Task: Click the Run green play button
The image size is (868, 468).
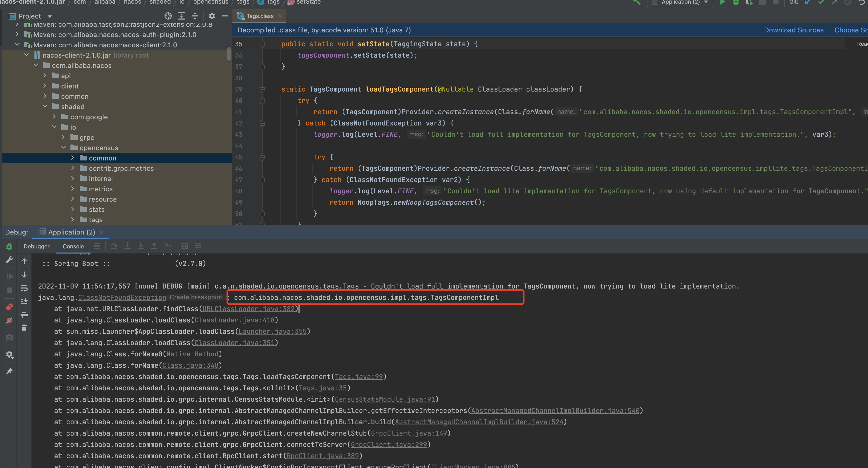Action: tap(722, 2)
